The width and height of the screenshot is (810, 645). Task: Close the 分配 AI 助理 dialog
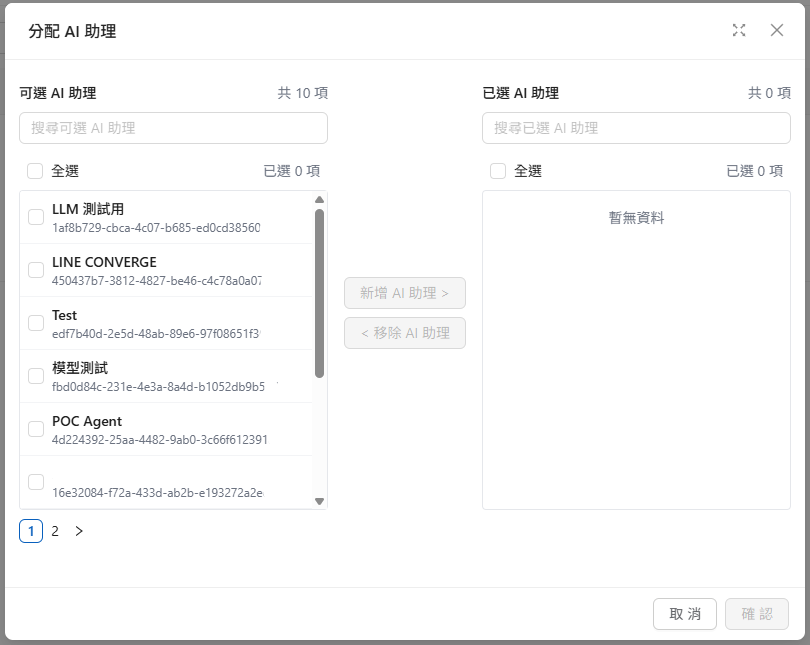pos(777,30)
